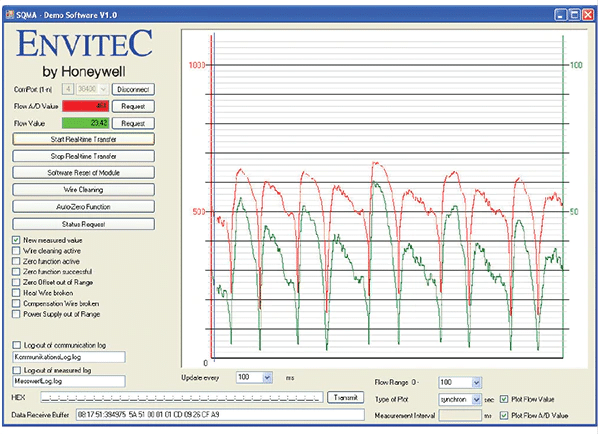The image size is (600, 434).
Task: Start the Wire Cleaning function
Action: [83, 188]
